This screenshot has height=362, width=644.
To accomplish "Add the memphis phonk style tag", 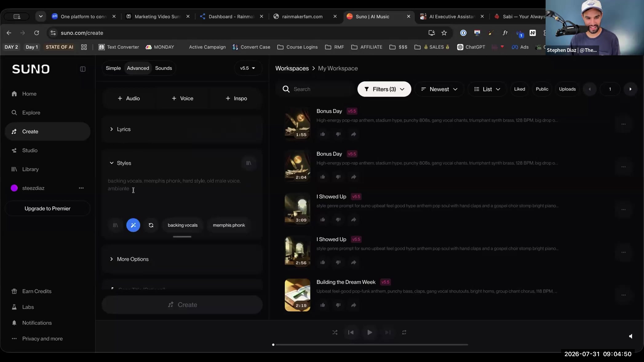I will tap(229, 225).
